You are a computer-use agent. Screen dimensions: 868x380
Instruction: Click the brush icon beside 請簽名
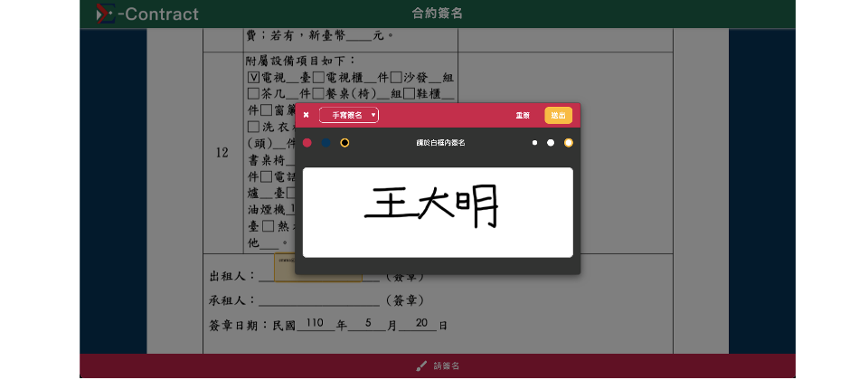pos(421,366)
